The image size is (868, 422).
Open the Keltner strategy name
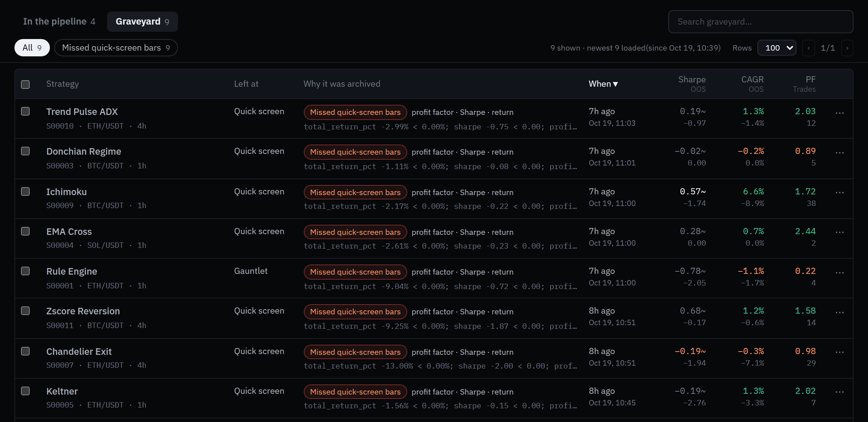pos(62,391)
